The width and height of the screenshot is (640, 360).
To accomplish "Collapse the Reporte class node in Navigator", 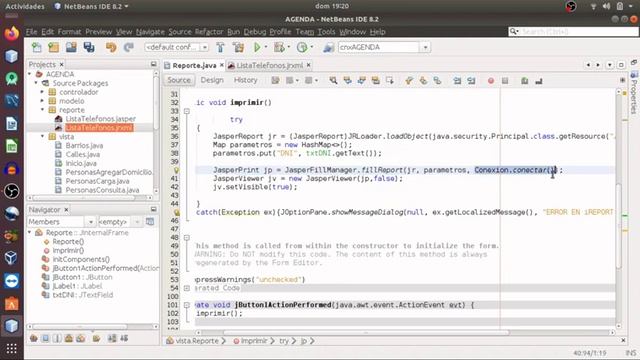I will tap(30, 233).
